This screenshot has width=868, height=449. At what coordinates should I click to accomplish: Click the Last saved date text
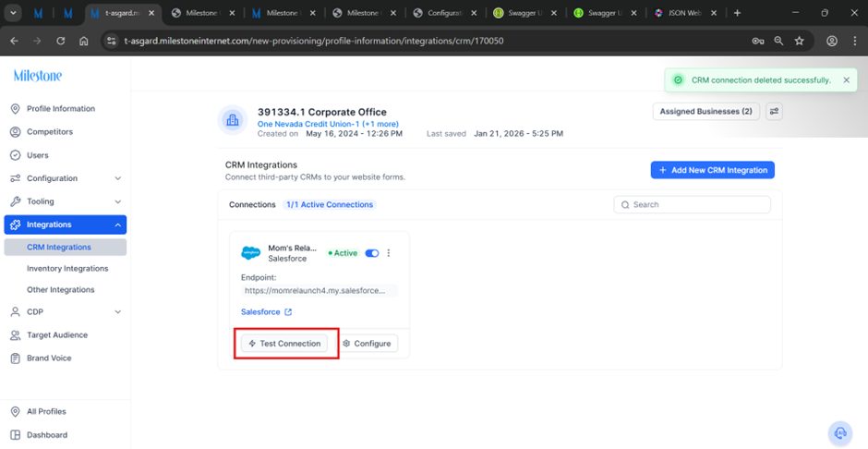pos(519,133)
